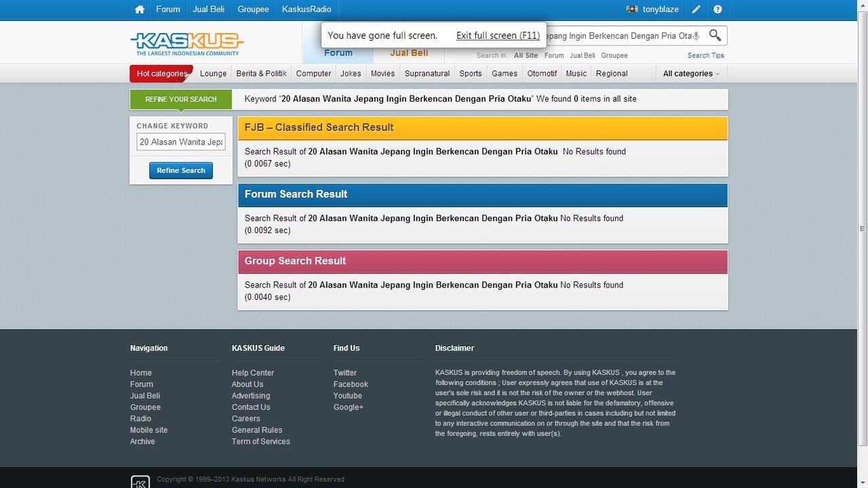
Task: Click the Refine Your Search header
Action: click(x=181, y=99)
